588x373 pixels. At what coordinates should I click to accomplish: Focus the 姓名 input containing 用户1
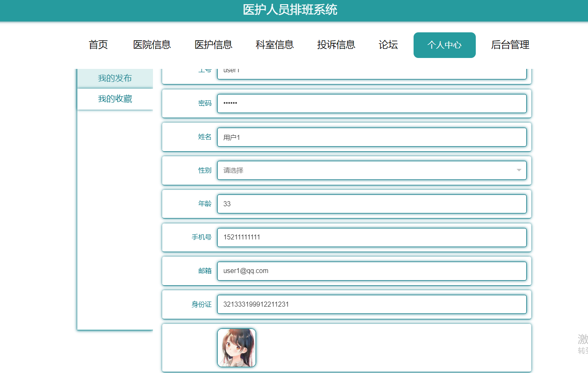coord(372,137)
